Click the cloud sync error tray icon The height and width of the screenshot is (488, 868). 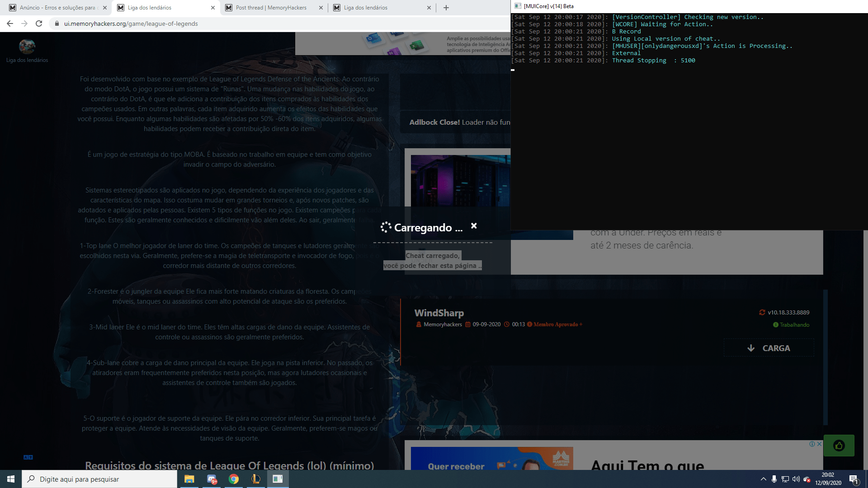807,479
